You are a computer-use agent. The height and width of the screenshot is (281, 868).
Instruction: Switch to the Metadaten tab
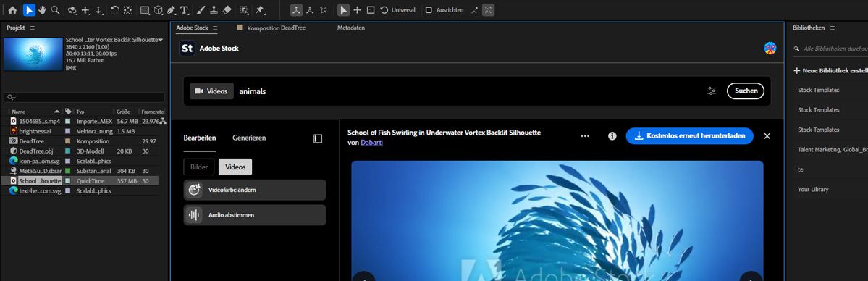coord(351,28)
